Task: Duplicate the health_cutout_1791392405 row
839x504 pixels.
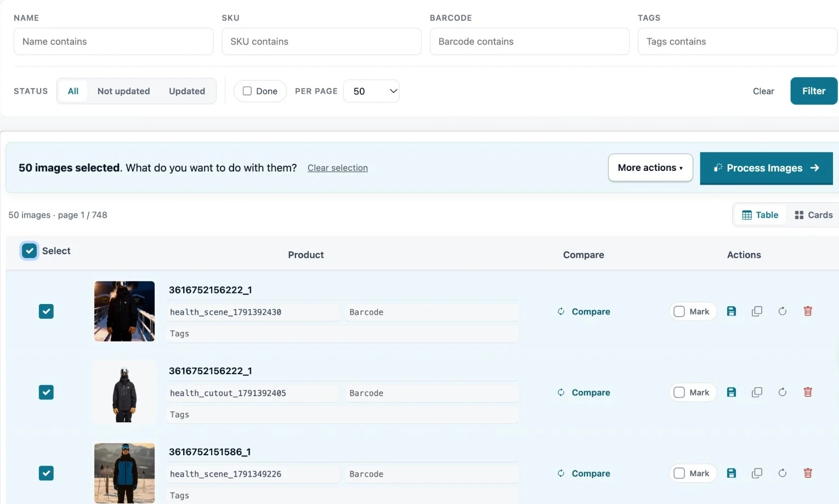Action: point(757,392)
